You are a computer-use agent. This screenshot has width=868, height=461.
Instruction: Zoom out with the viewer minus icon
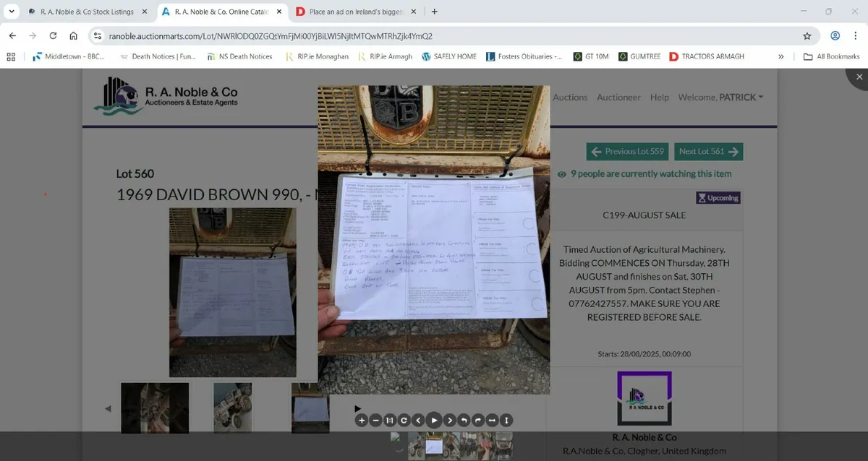click(x=375, y=420)
